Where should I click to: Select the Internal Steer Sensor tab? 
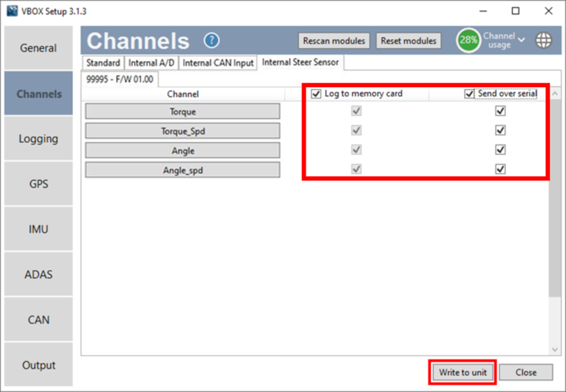click(x=300, y=62)
